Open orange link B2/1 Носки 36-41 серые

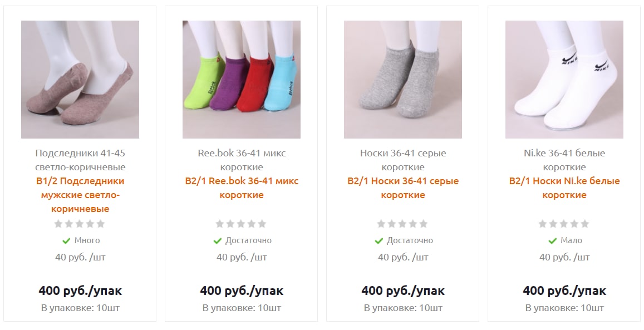[x=403, y=188]
